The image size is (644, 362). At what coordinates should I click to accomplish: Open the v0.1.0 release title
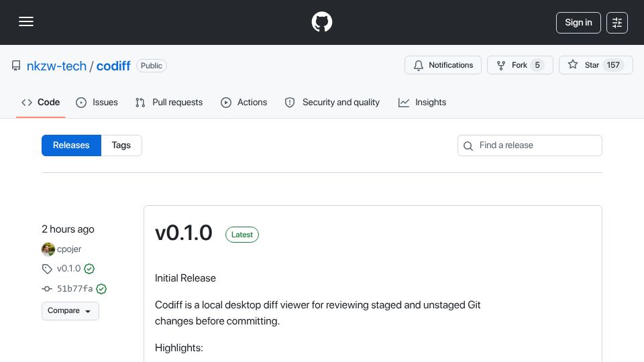[184, 233]
